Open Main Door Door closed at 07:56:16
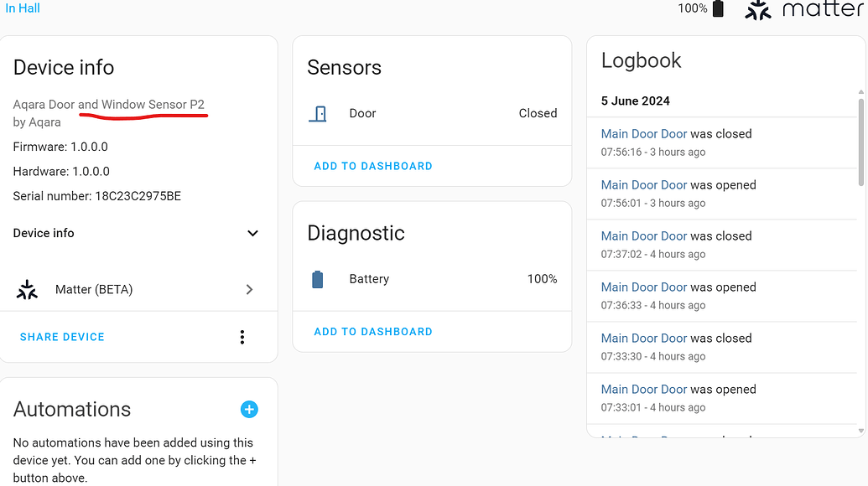Image resolution: width=868 pixels, height=486 pixels. (643, 133)
